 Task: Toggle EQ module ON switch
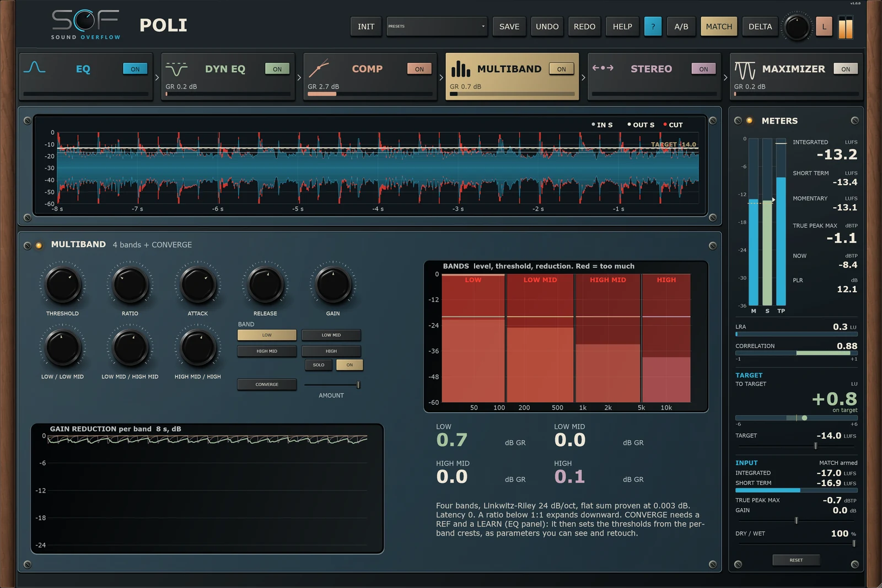135,69
